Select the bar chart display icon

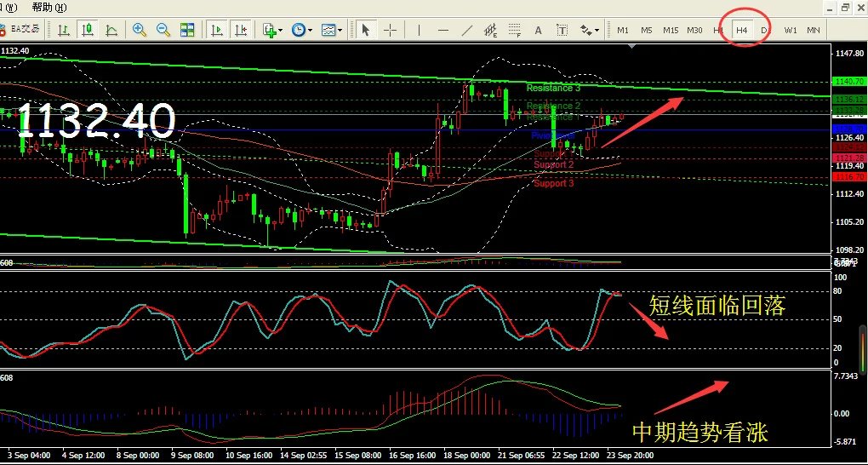pyautogui.click(x=64, y=30)
